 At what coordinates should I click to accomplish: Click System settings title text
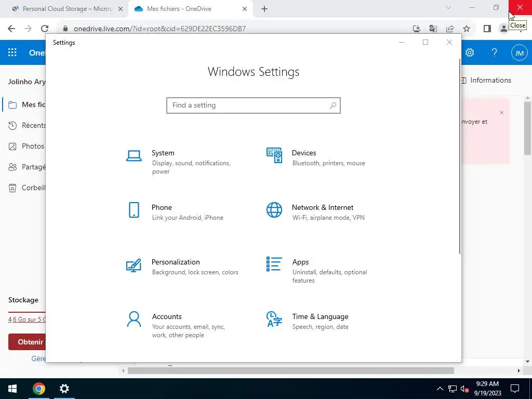163,153
